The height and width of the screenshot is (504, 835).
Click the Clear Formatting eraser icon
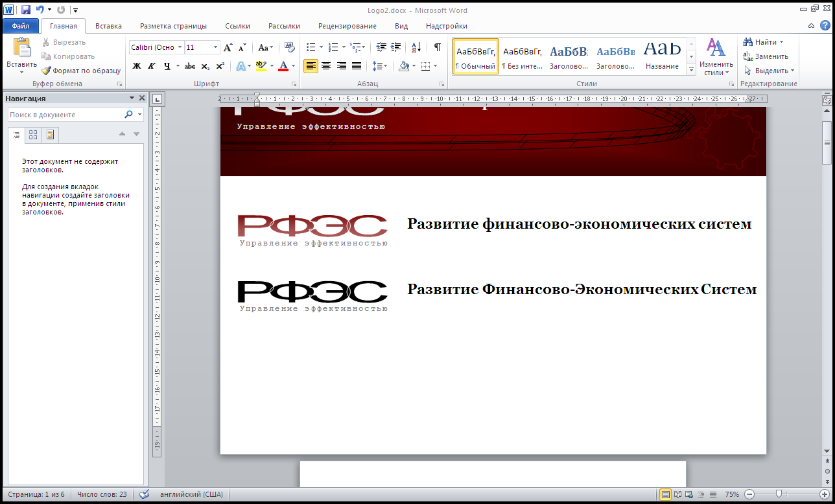289,47
